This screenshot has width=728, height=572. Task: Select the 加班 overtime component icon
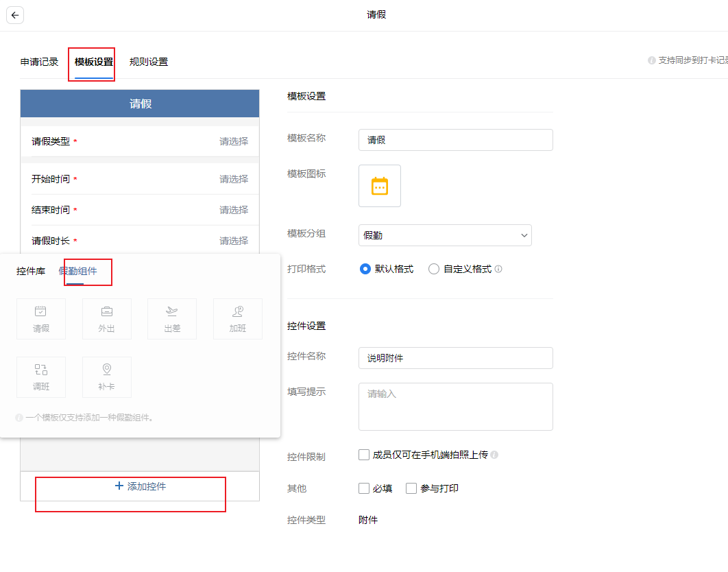[x=238, y=319]
